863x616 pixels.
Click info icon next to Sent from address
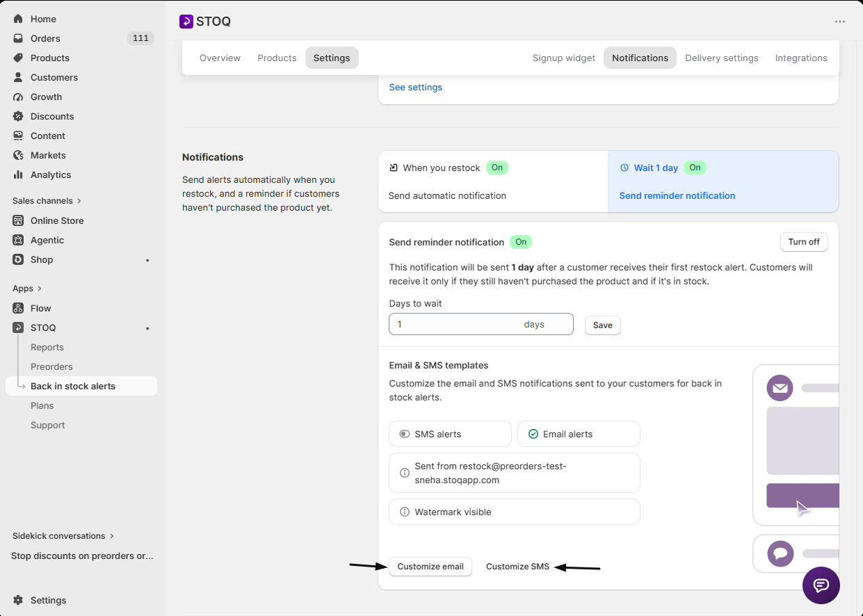point(405,473)
